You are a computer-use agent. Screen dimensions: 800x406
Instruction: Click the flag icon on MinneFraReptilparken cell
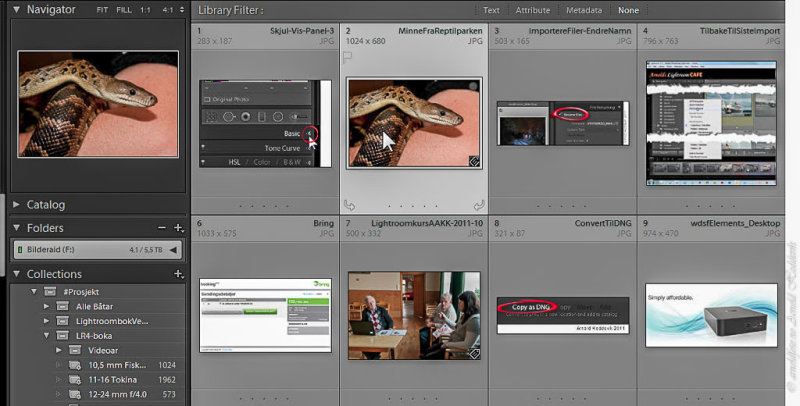[x=347, y=58]
